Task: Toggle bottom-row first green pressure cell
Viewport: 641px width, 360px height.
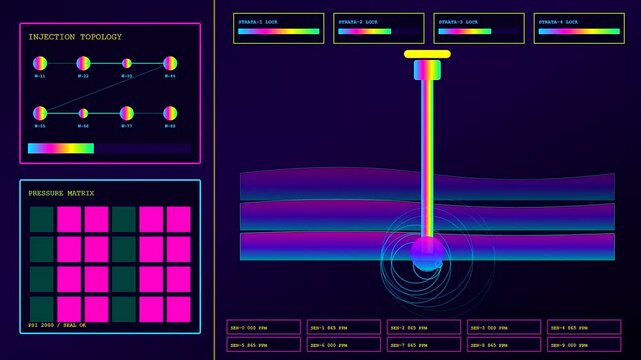Action: pyautogui.click(x=42, y=309)
